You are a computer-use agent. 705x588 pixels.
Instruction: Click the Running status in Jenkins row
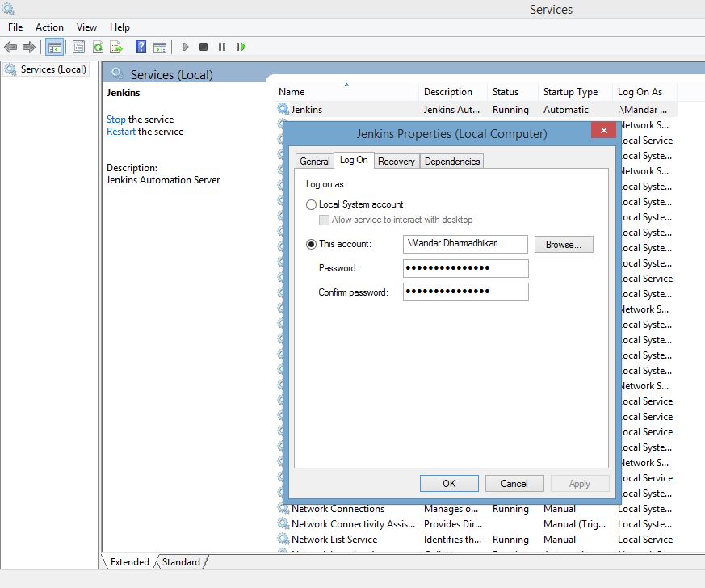[x=510, y=109]
